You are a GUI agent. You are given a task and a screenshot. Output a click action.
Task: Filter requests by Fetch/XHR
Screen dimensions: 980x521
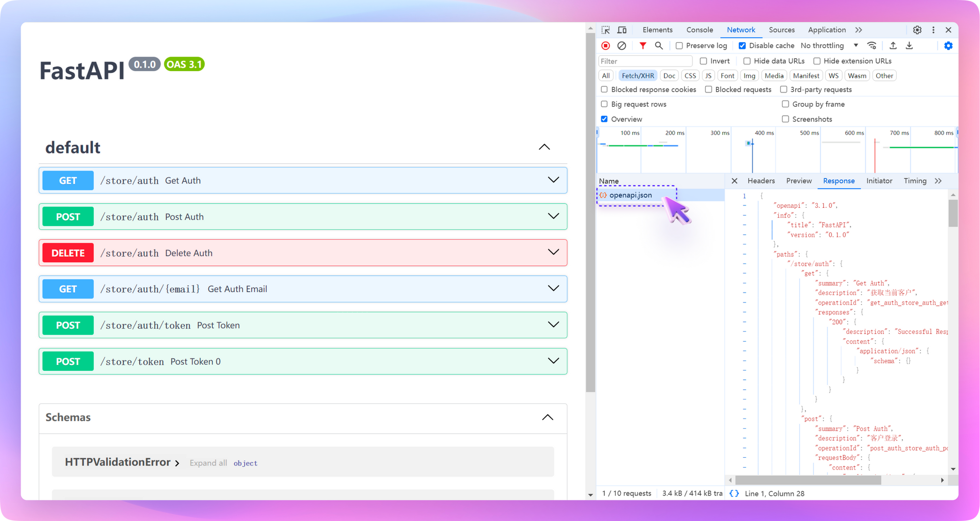[637, 75]
